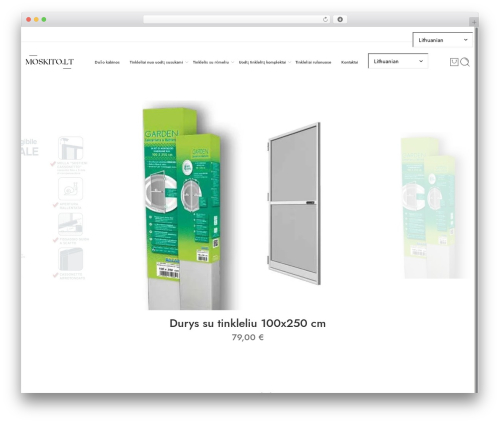This screenshot has height=423, width=500.
Task: Minimize the window with yellow button
Action: pyautogui.click(x=36, y=19)
